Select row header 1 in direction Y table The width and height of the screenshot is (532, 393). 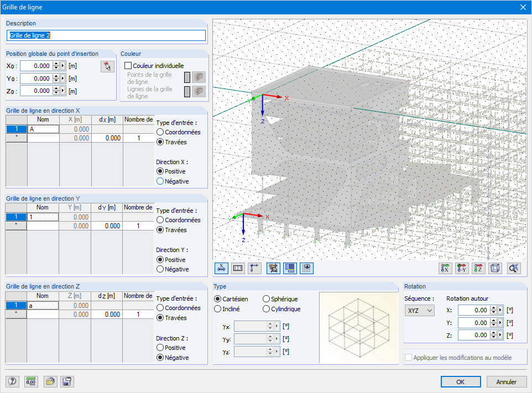click(16, 217)
